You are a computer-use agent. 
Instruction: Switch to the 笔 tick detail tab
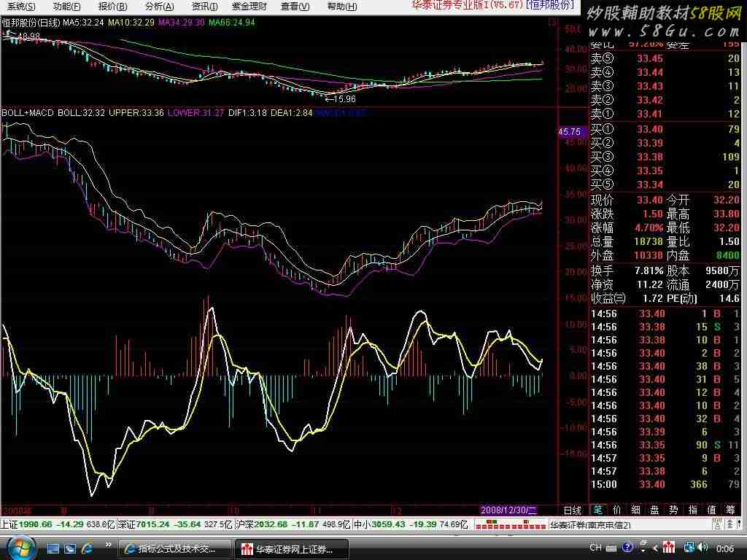coord(598,510)
